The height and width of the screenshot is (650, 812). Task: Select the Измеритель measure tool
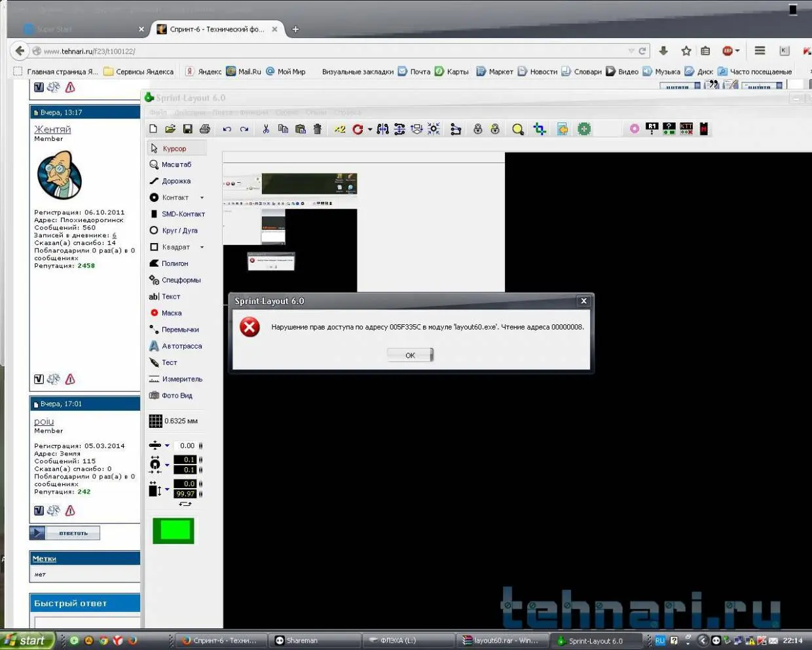tap(177, 379)
